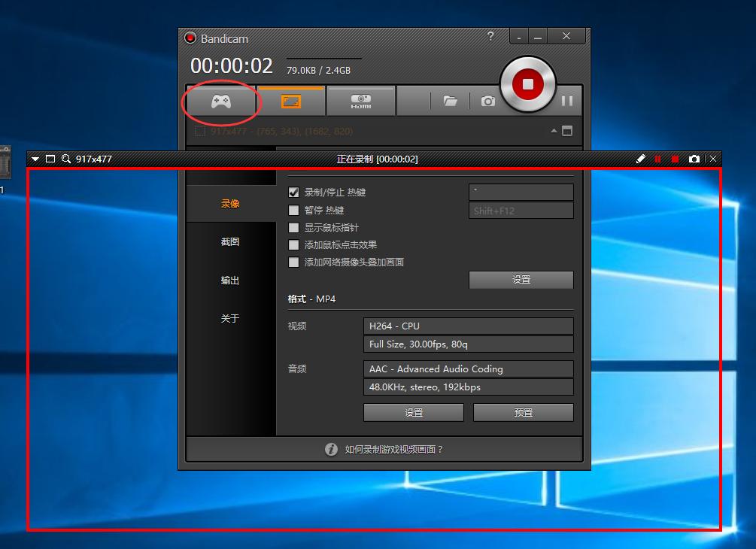This screenshot has width=756, height=549.
Task: Select the game recording mode gamepad icon
Action: pyautogui.click(x=220, y=101)
